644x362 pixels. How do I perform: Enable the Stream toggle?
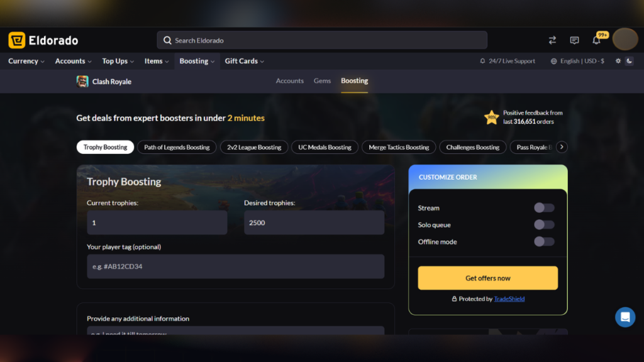544,207
